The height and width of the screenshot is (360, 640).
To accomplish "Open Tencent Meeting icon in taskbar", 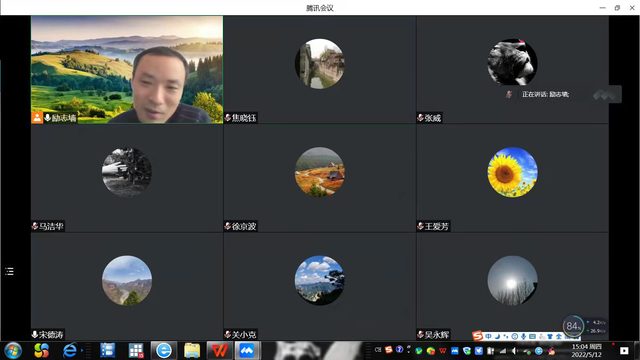I will (247, 351).
